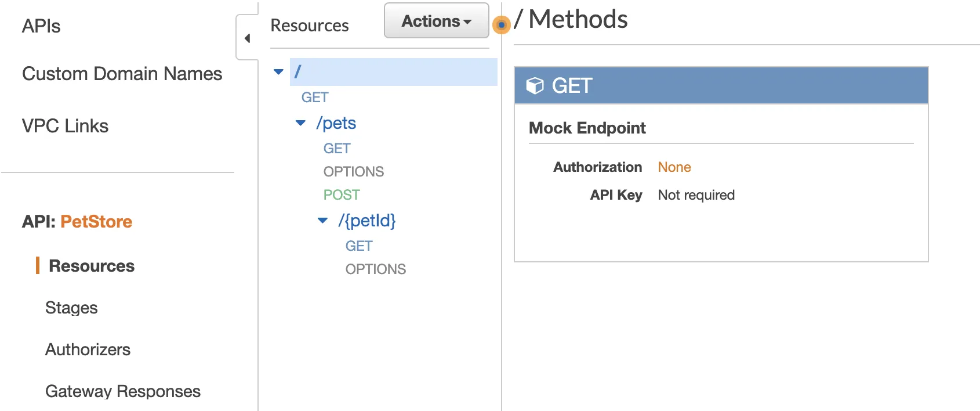Collapse the /{petId} resource arrow
This screenshot has width=980, height=411.
tap(322, 221)
